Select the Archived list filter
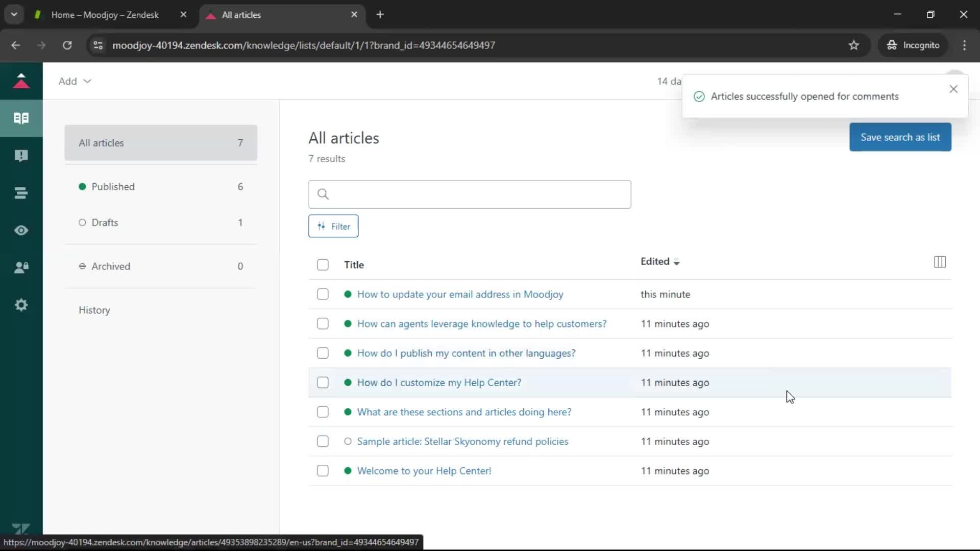980x551 pixels. click(x=161, y=266)
